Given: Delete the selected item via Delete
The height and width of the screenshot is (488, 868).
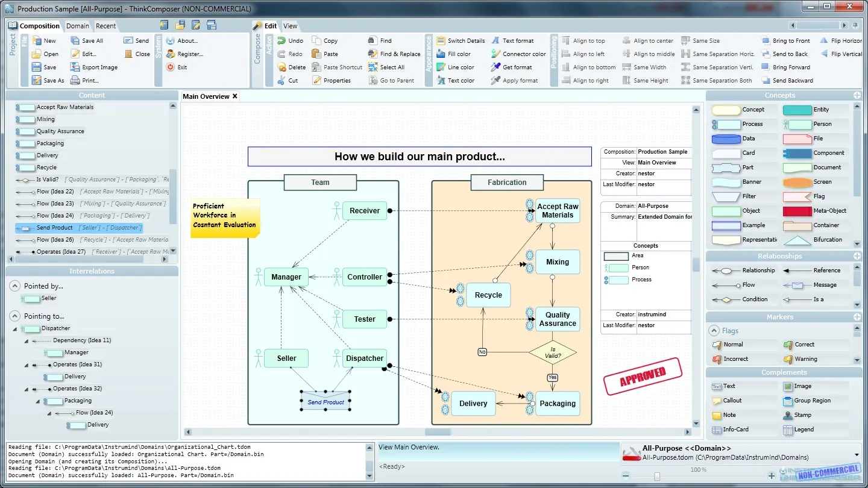Looking at the screenshot, I should pyautogui.click(x=292, y=67).
